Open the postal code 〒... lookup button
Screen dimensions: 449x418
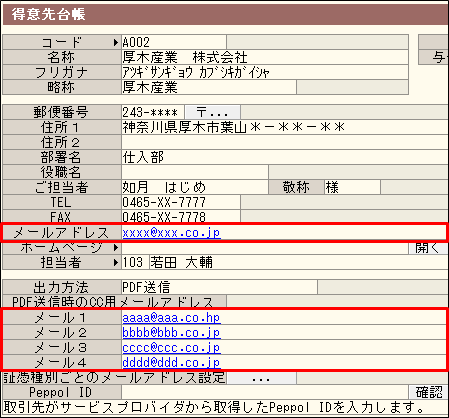click(x=213, y=112)
